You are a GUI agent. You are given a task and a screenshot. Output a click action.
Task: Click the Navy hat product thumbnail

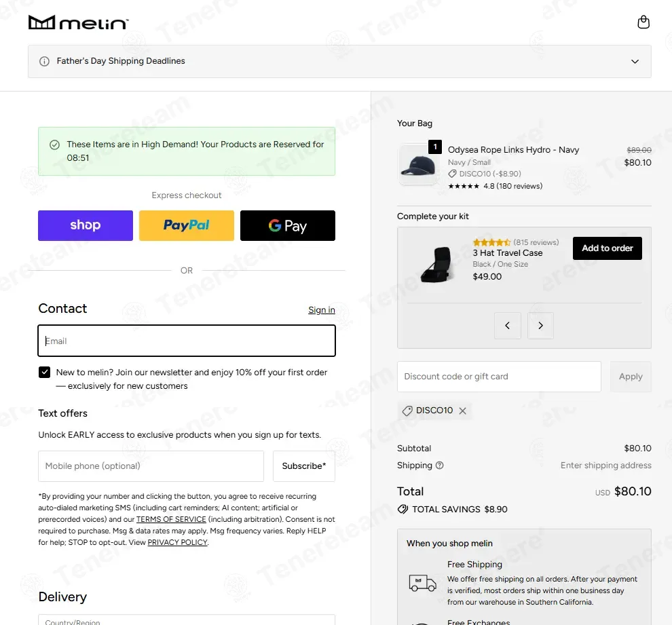coord(418,165)
